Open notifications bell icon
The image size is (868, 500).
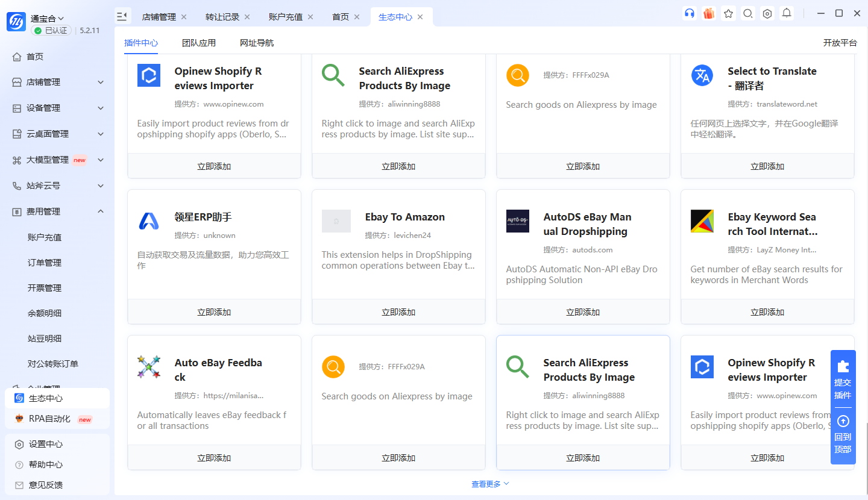point(787,13)
